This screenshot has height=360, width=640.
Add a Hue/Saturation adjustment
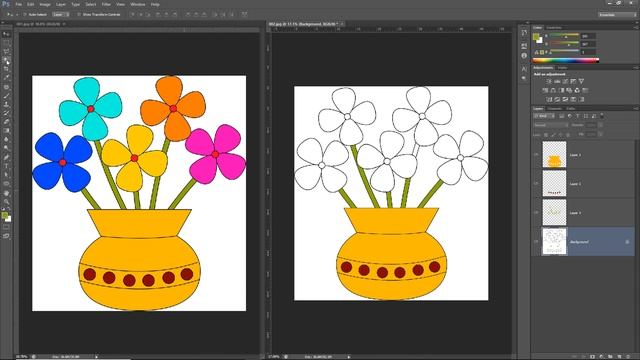click(545, 90)
